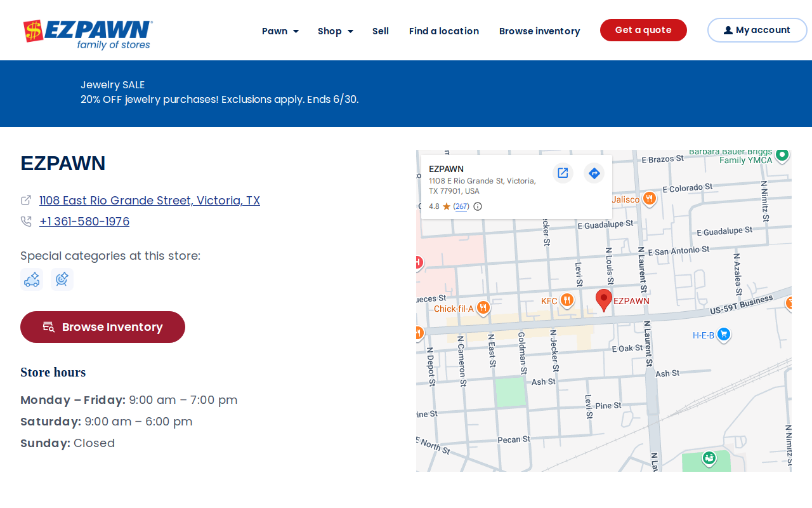812x508 pixels.
Task: Click the Sunday: Closed line
Action: 68,443
